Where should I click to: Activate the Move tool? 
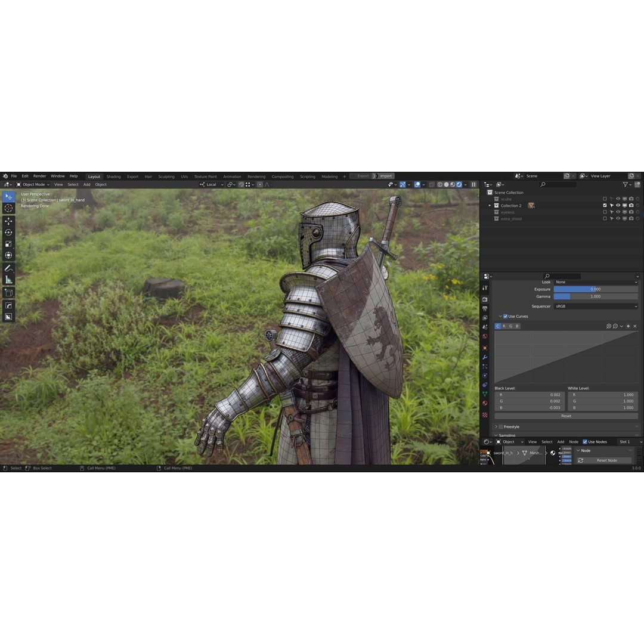[8, 221]
